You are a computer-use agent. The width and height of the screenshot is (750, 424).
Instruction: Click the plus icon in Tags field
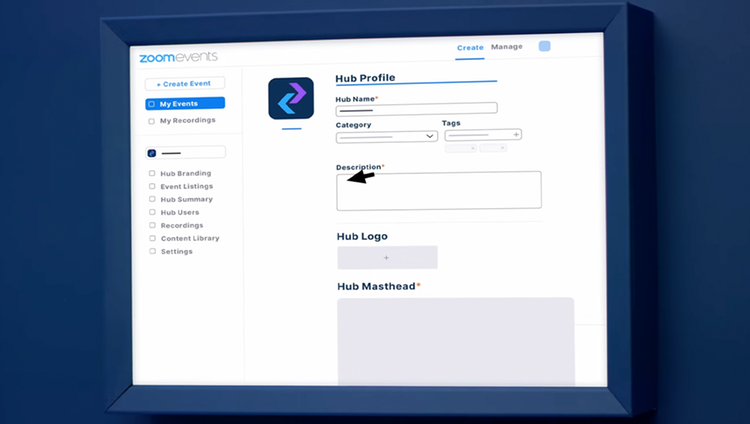click(516, 135)
